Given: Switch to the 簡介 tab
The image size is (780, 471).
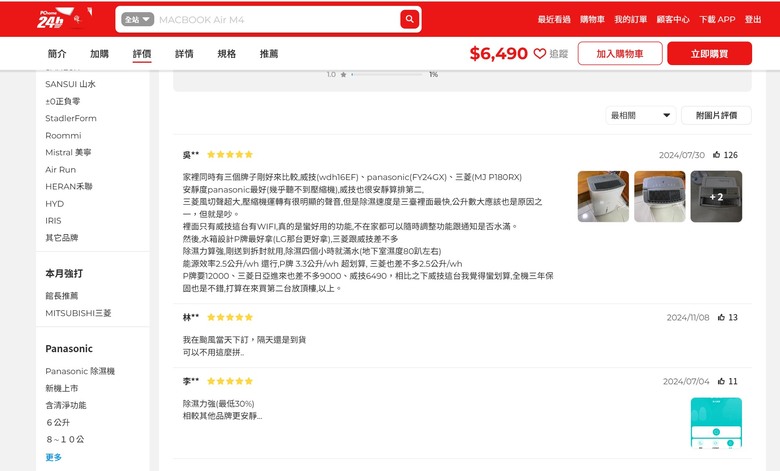Looking at the screenshot, I should [x=57, y=54].
